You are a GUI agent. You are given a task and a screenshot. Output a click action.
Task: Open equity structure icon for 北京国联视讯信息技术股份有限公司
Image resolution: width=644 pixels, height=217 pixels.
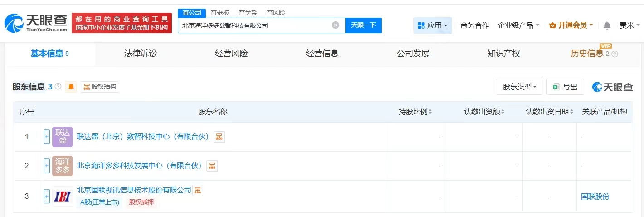[197, 190]
